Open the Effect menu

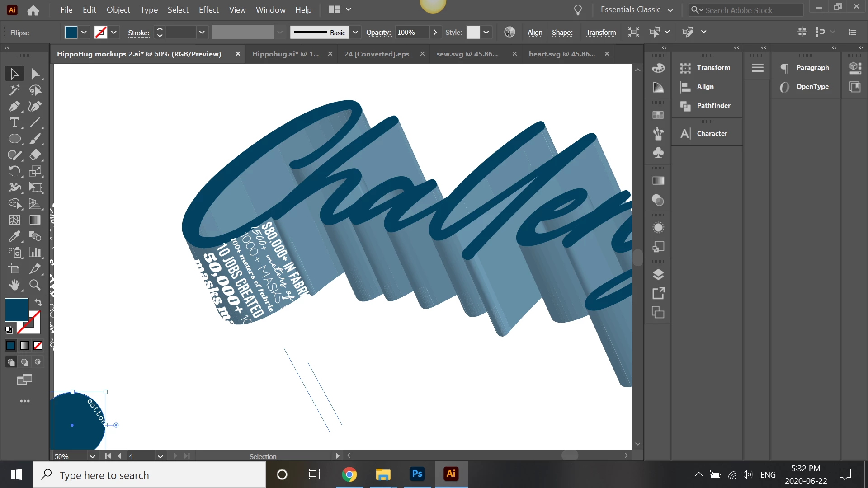tap(208, 9)
